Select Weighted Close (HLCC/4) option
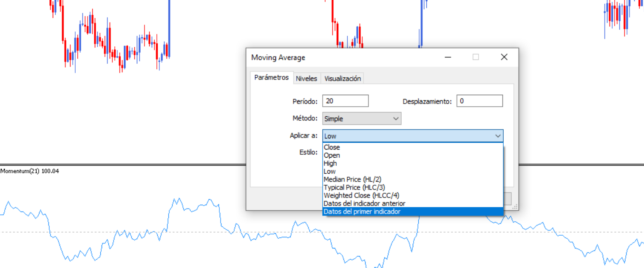 tap(413, 195)
